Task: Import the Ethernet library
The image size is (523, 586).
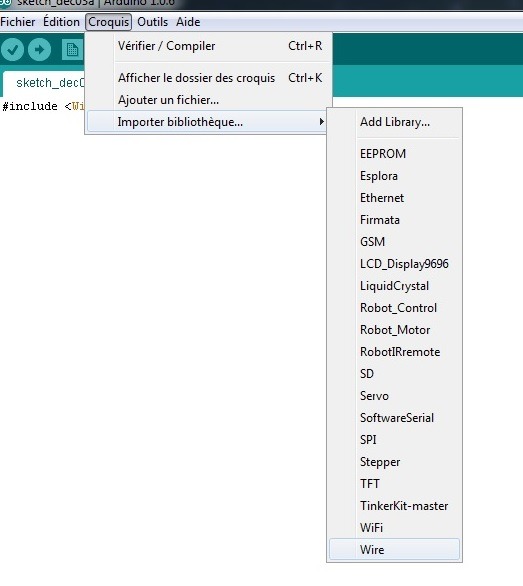Action: [394, 198]
